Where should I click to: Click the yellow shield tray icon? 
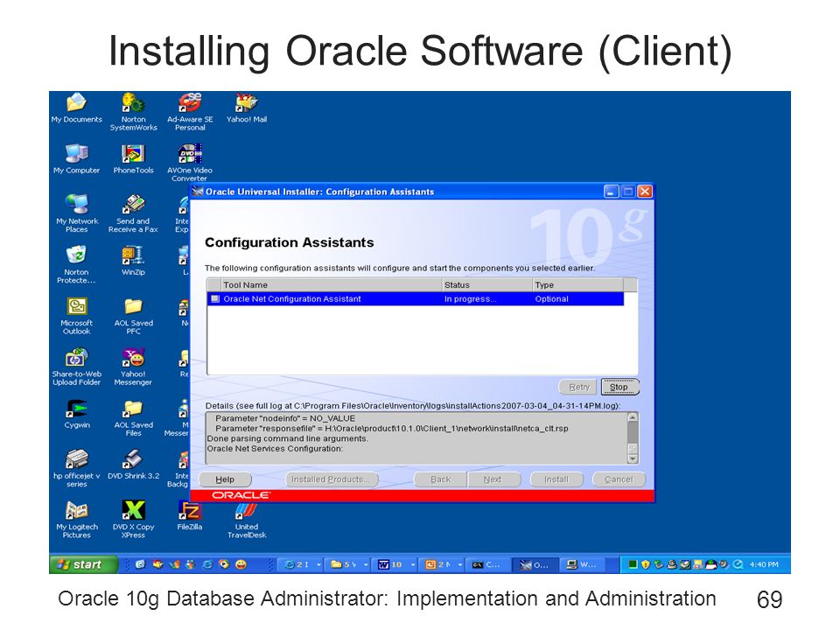[x=646, y=564]
